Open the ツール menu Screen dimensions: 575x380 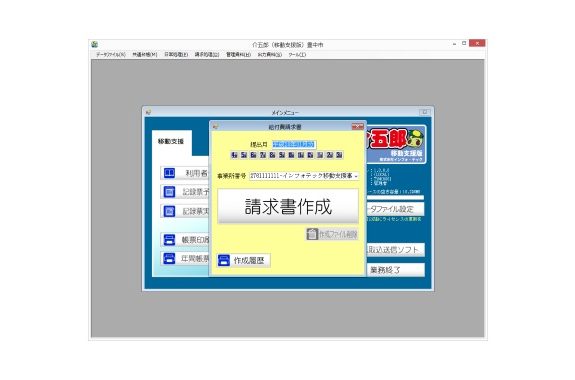[x=297, y=55]
